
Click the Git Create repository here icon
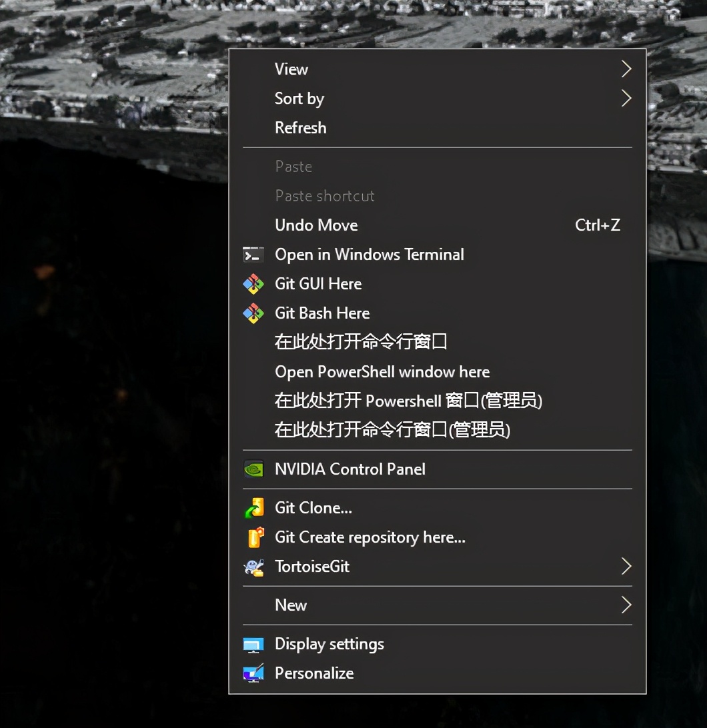(x=254, y=537)
